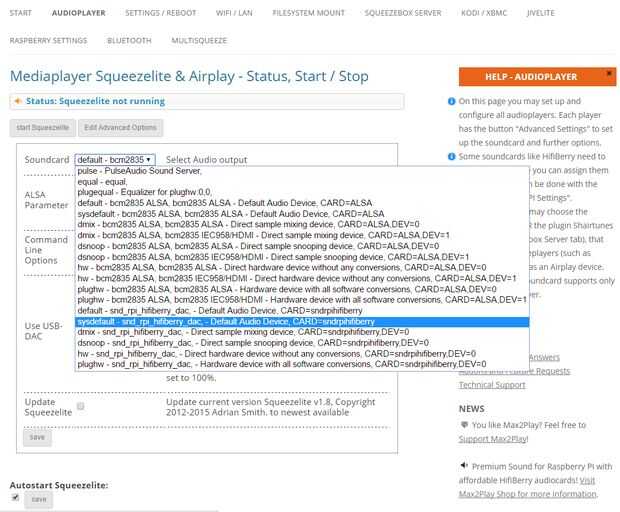Open SETTINGS / REBOOT tab

[x=161, y=13]
